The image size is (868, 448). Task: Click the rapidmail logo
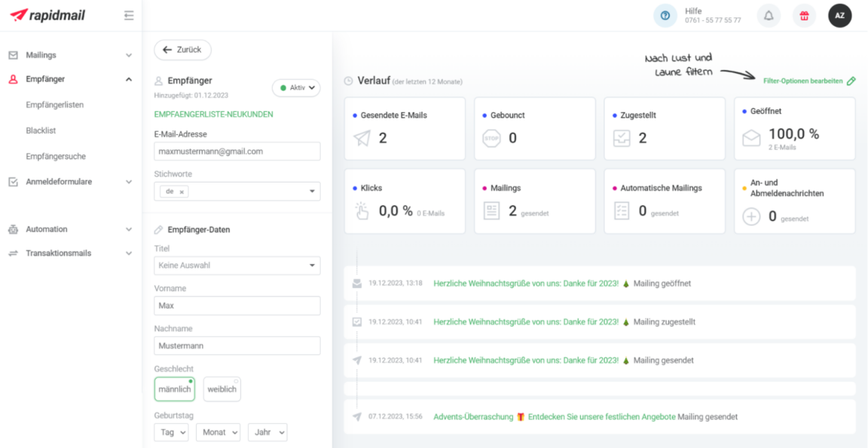click(x=50, y=15)
